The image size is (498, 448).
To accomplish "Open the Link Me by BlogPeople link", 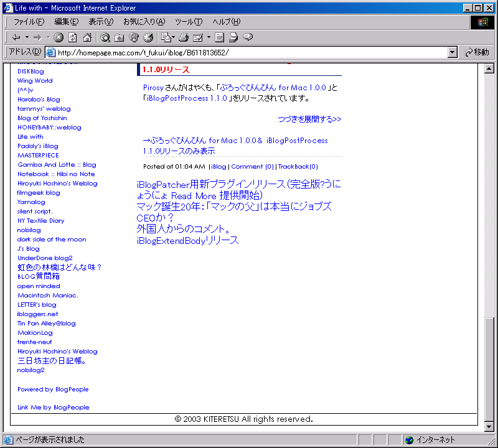I will pos(53,408).
